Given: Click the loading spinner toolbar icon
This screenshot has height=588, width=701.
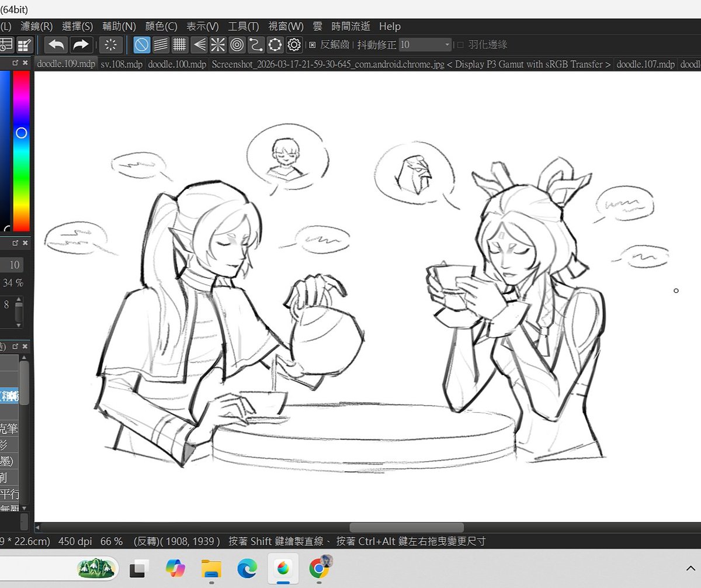Looking at the screenshot, I should 110,44.
